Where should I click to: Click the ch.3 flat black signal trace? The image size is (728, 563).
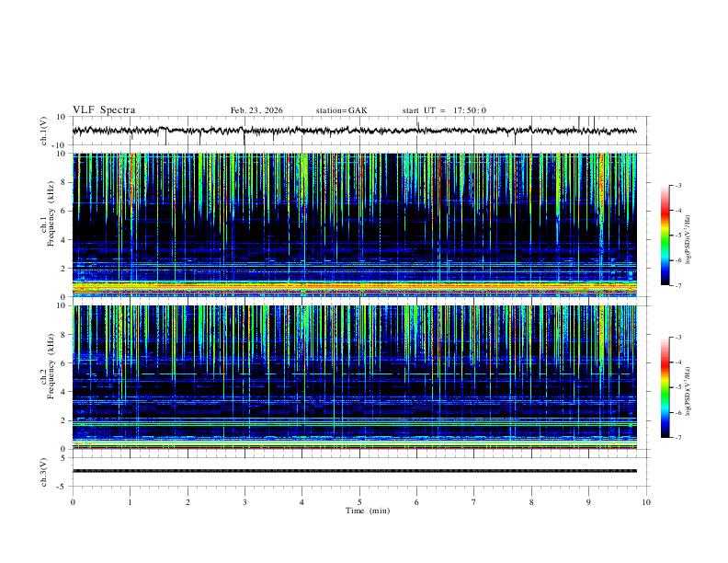[354, 471]
